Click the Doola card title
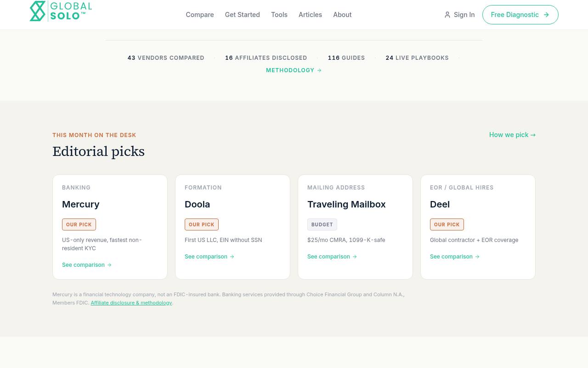Image resolution: width=588 pixels, height=368 pixels. [198, 204]
